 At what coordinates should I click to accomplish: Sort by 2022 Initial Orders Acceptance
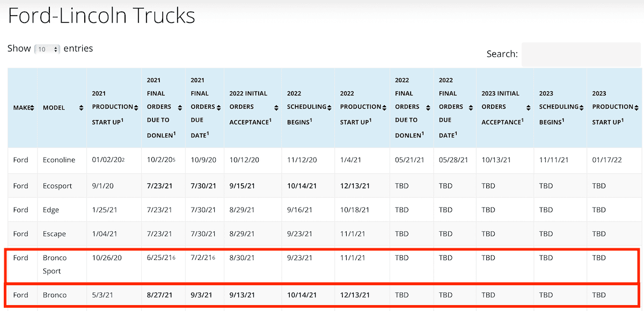276,107
